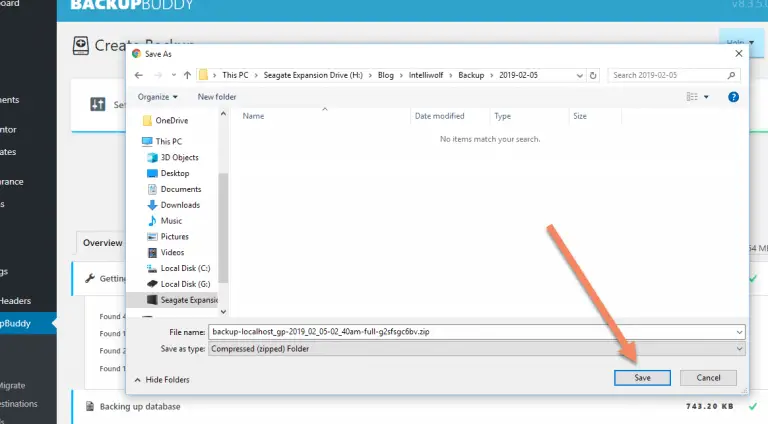The height and width of the screenshot is (424, 768).
Task: Collapse with Hide Folders
Action: pyautogui.click(x=162, y=379)
